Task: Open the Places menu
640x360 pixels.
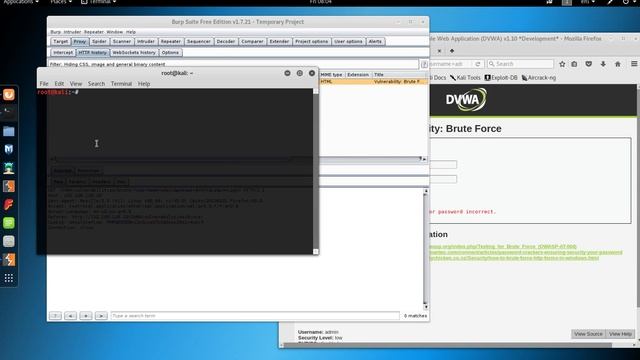Action: (61, 2)
